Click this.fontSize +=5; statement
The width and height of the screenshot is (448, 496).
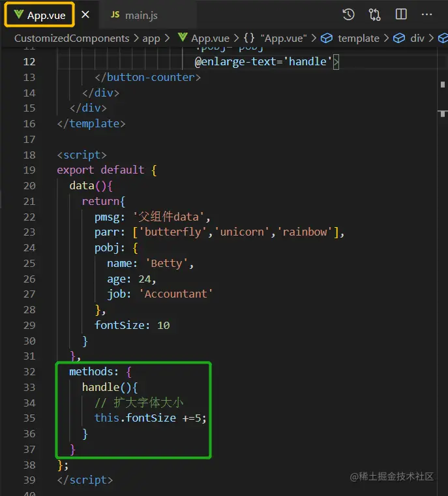tap(151, 418)
